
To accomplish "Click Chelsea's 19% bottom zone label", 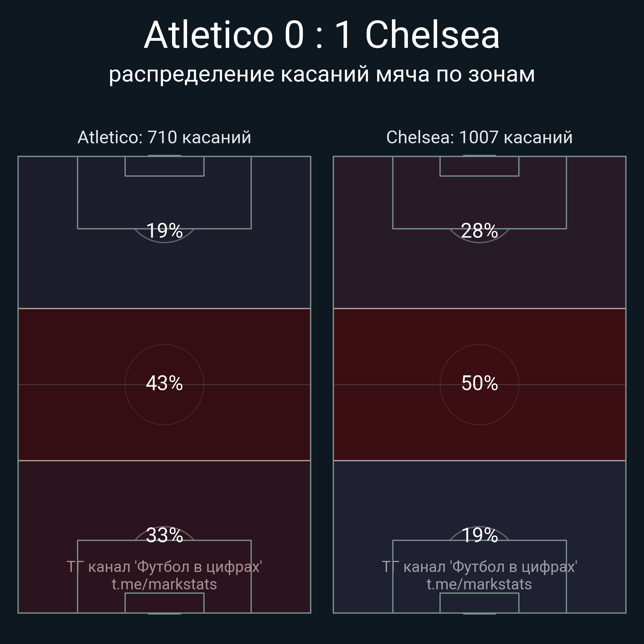I will point(479,536).
